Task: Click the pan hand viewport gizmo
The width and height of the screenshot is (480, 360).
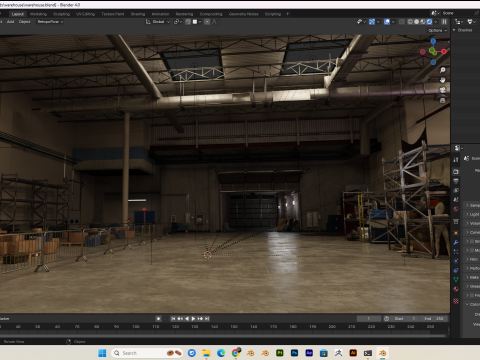Action: [x=442, y=80]
